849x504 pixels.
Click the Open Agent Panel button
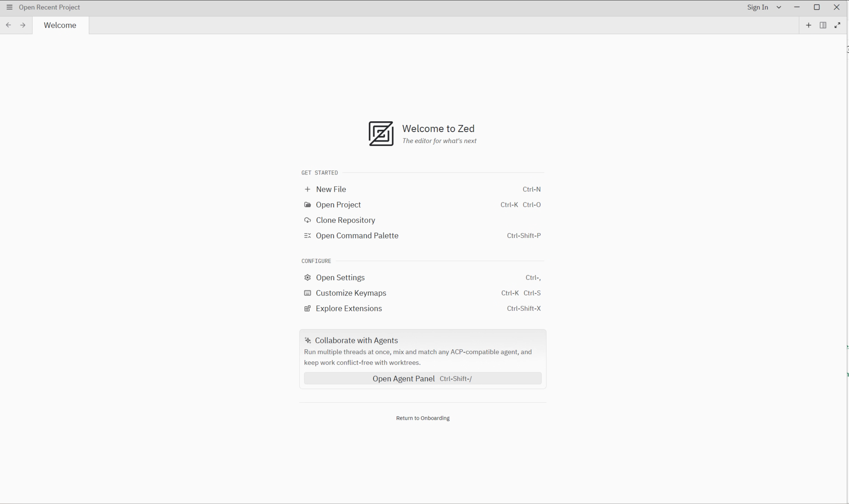423,378
